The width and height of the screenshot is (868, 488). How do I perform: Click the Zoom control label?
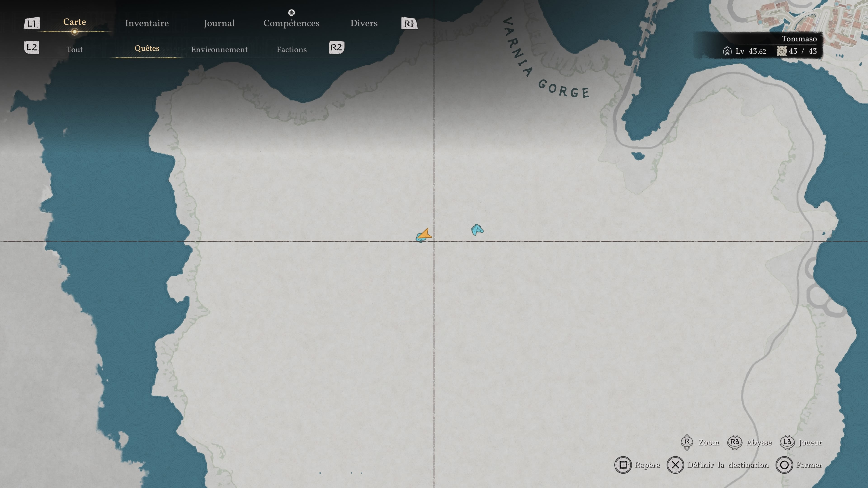point(709,442)
